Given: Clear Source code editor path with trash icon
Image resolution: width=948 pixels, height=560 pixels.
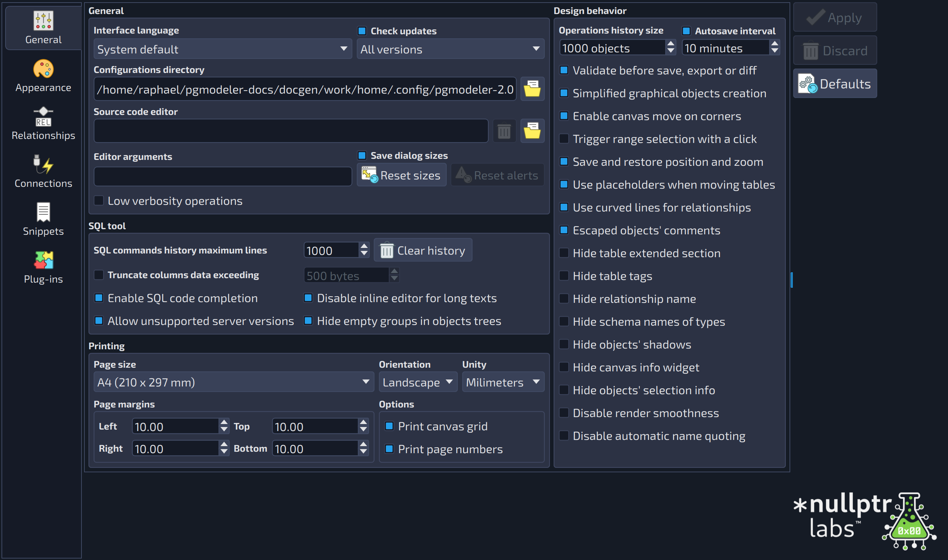Looking at the screenshot, I should tap(504, 130).
